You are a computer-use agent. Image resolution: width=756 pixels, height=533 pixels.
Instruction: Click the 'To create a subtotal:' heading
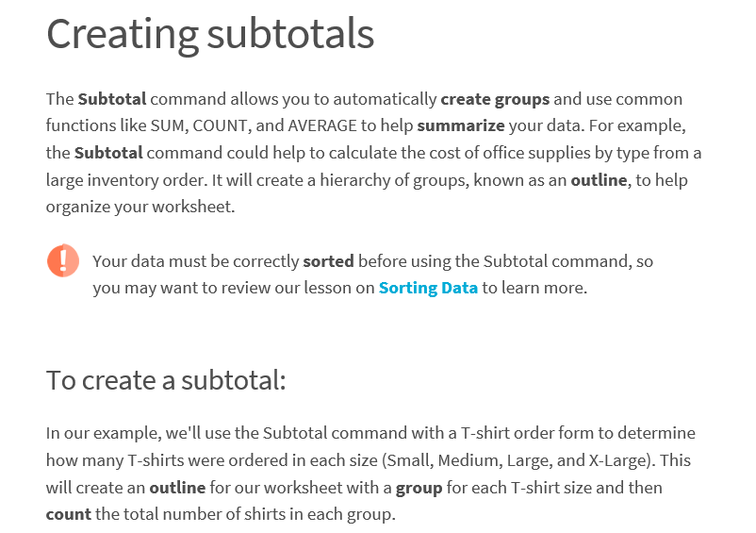point(166,380)
